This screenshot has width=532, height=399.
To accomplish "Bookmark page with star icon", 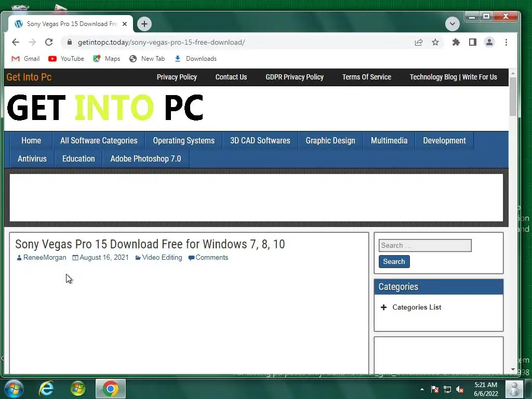I will point(435,42).
